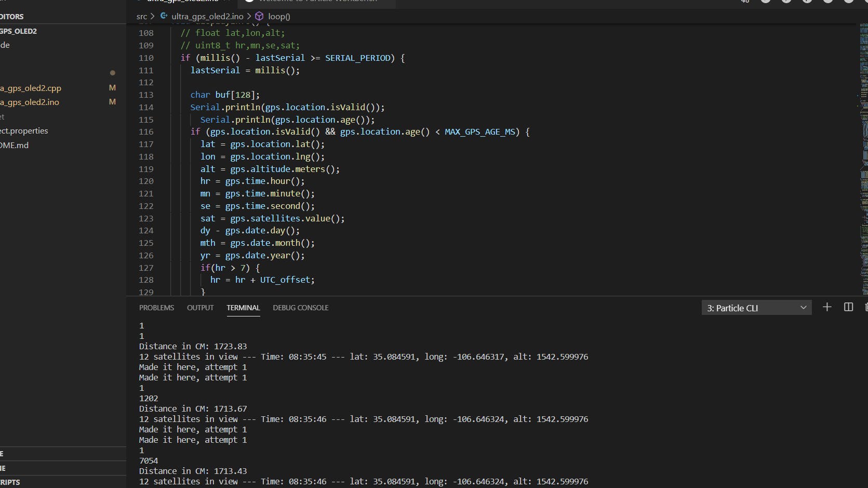Open the README.md file in explorer
The width and height of the screenshot is (868, 488).
[x=15, y=145]
